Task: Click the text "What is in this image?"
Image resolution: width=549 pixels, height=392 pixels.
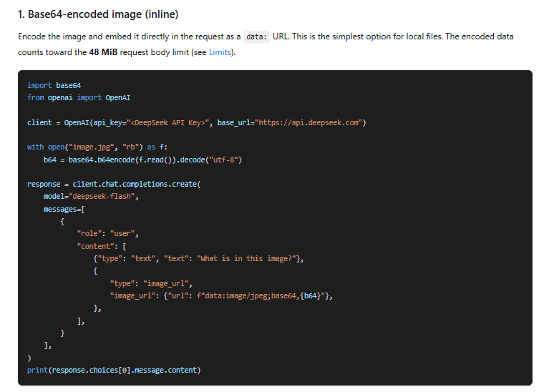Action: pyautogui.click(x=247, y=259)
